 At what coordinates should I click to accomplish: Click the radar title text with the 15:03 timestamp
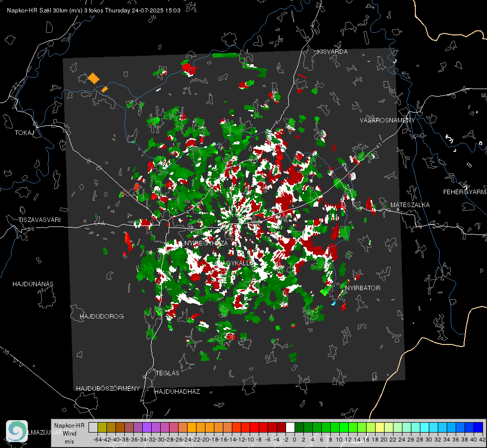coord(94,10)
